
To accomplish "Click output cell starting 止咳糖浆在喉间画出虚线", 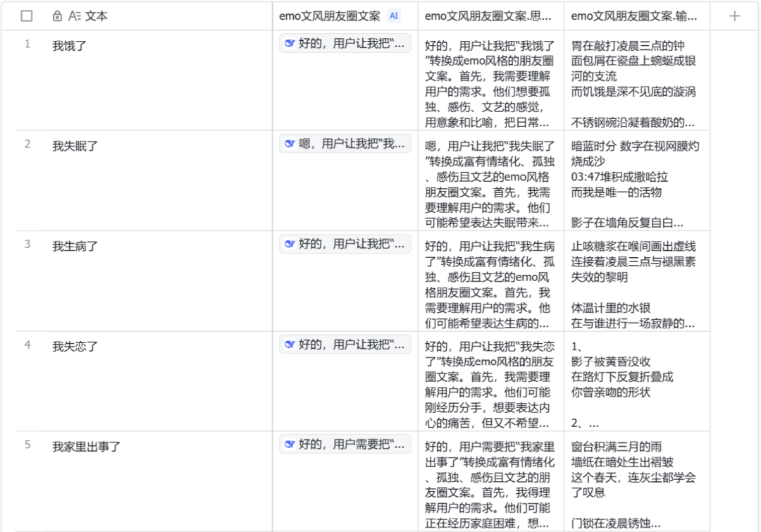I will pyautogui.click(x=637, y=281).
